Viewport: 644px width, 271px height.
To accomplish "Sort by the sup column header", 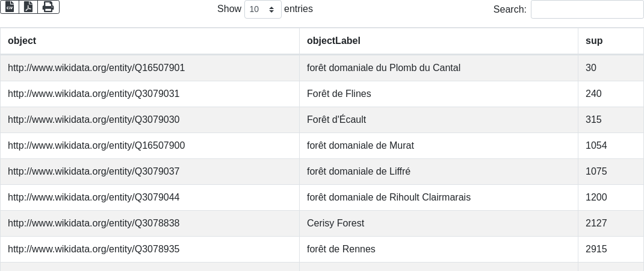I will point(594,41).
